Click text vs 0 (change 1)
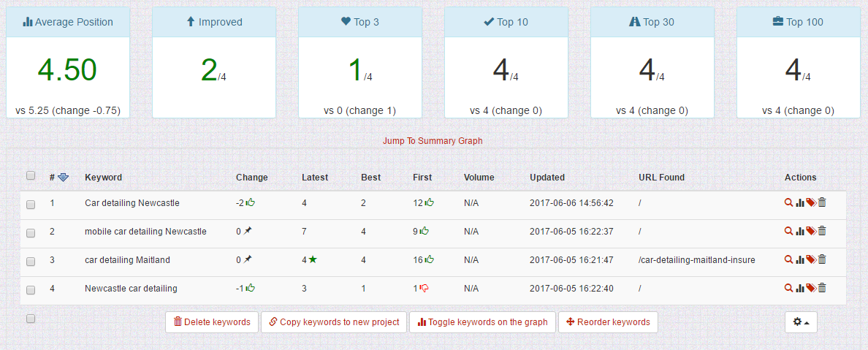The image size is (868, 350). (x=359, y=110)
